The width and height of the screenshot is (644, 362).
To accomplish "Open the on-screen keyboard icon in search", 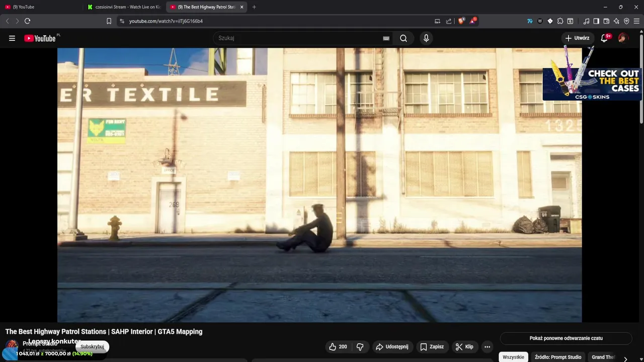I will (x=386, y=38).
